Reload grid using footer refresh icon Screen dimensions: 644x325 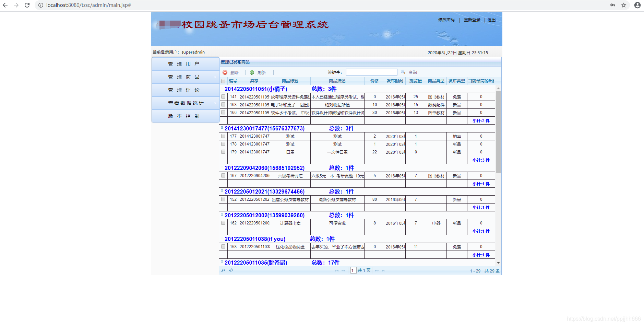231,270
